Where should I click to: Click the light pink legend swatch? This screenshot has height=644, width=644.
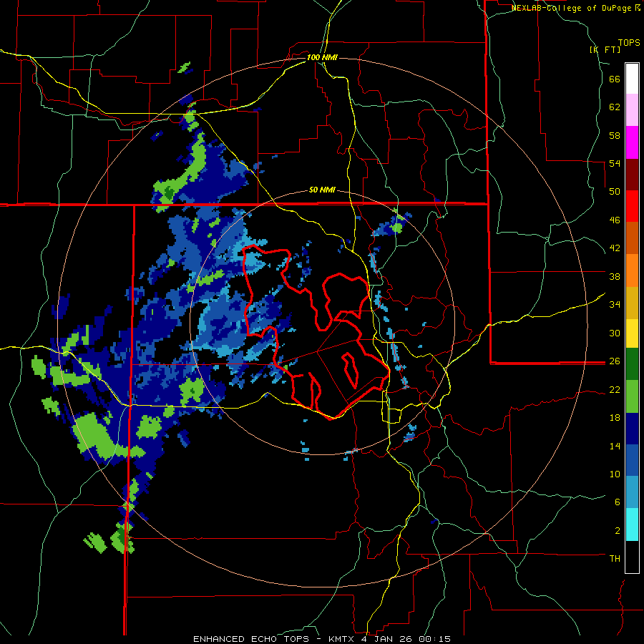point(632,110)
